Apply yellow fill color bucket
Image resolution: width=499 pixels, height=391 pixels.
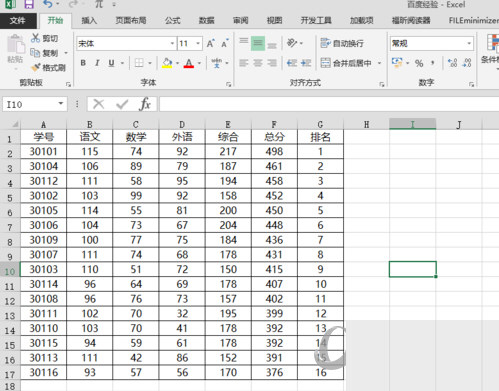coord(167,63)
